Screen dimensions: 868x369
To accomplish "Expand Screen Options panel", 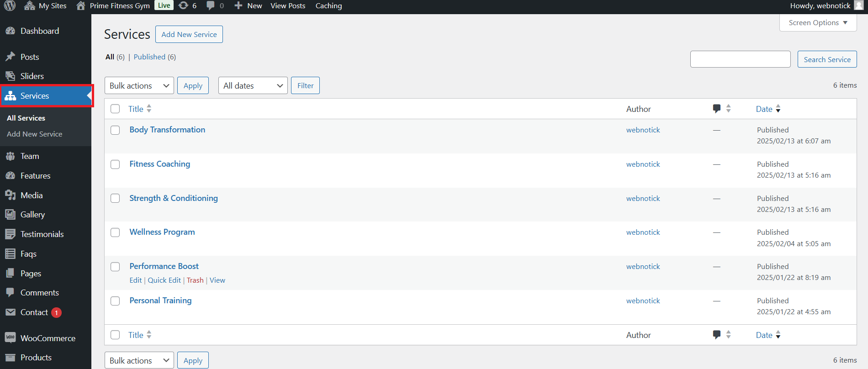I will (818, 23).
